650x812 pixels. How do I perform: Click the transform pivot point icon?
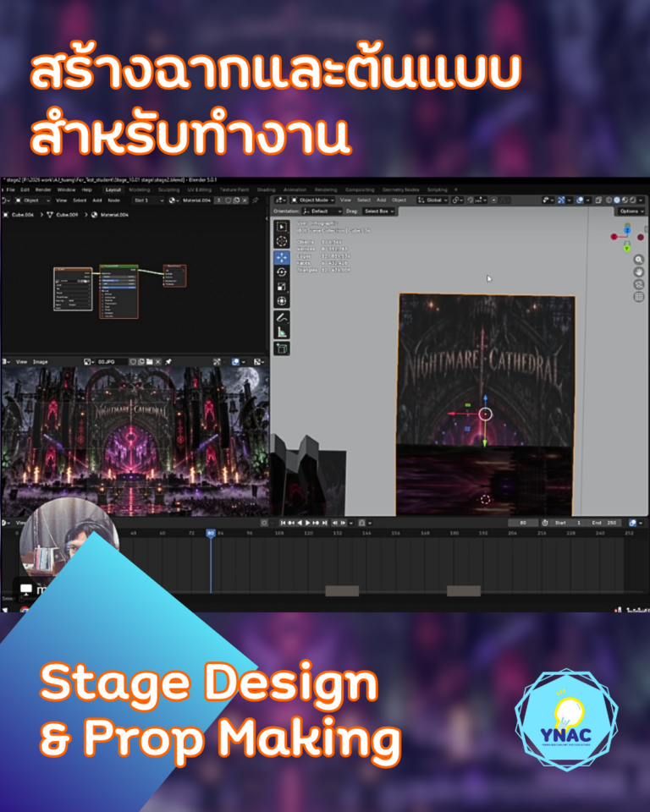click(457, 200)
